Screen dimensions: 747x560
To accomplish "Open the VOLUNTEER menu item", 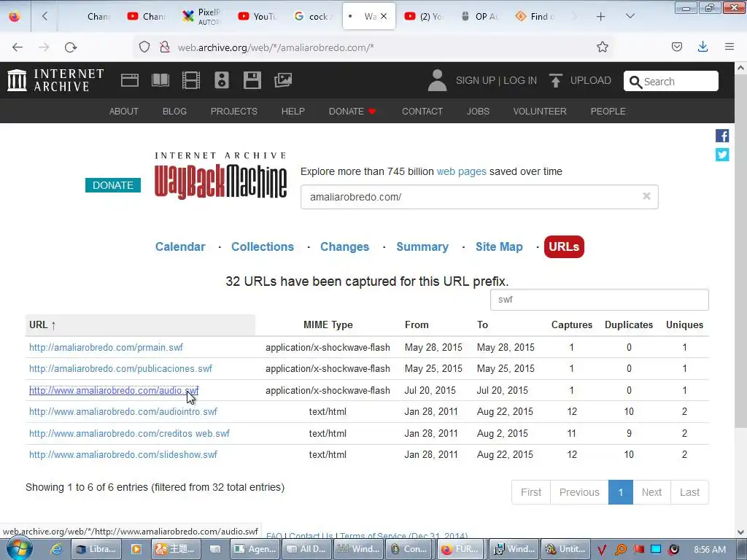I will tap(540, 111).
